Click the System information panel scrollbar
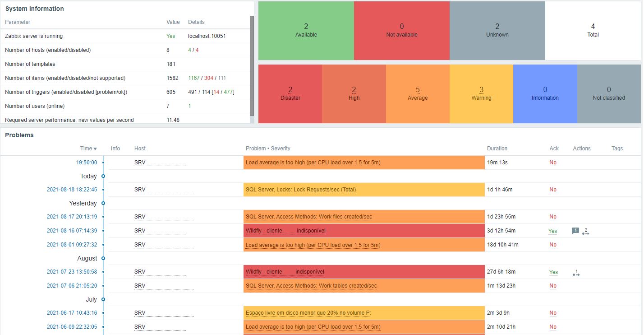Image resolution: width=644 pixels, height=335 pixels. pos(252,66)
